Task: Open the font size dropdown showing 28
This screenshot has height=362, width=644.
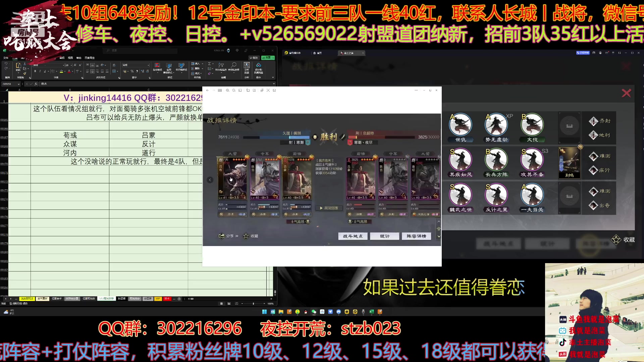Action: [x=71, y=65]
